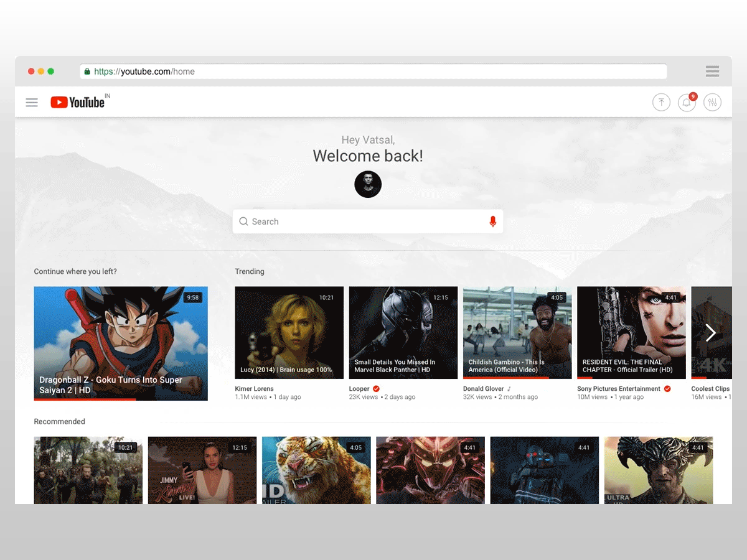The width and height of the screenshot is (747, 560).
Task: Click the Search input field
Action: (x=368, y=222)
